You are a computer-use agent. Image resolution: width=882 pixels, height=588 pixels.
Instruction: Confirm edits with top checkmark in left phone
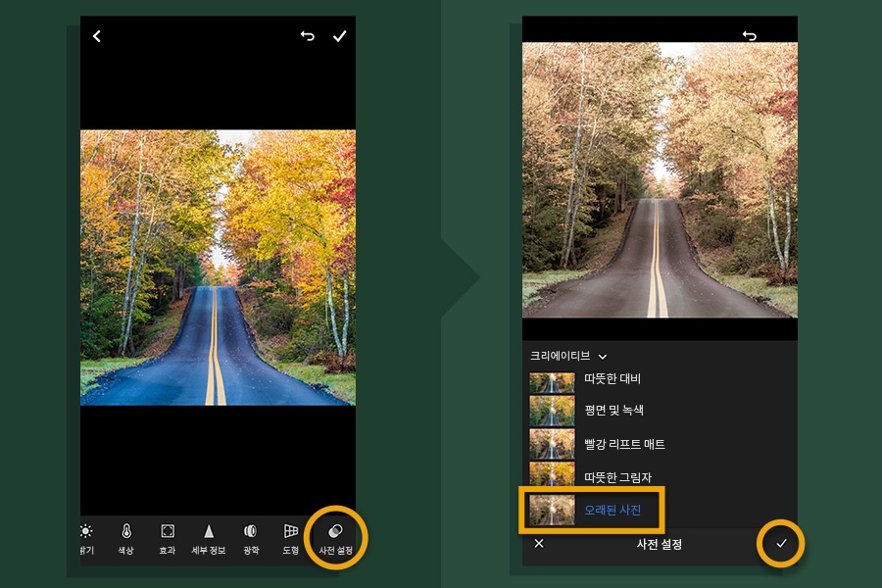[340, 36]
